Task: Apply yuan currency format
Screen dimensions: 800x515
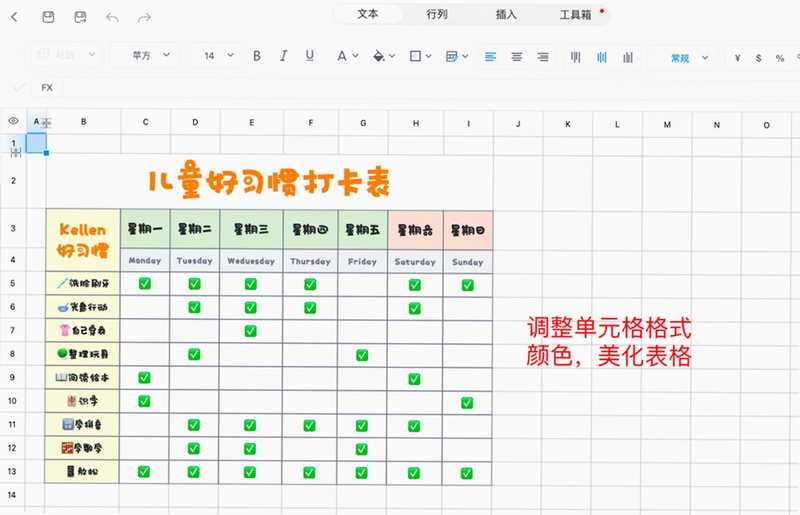Action: pyautogui.click(x=737, y=58)
